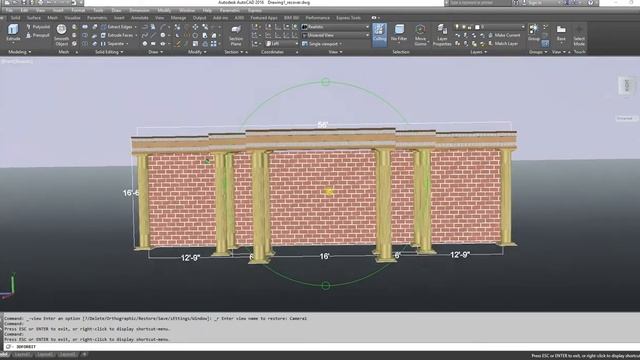The width and height of the screenshot is (640, 360).
Task: Click the Polysolid tool
Action: pos(38,27)
